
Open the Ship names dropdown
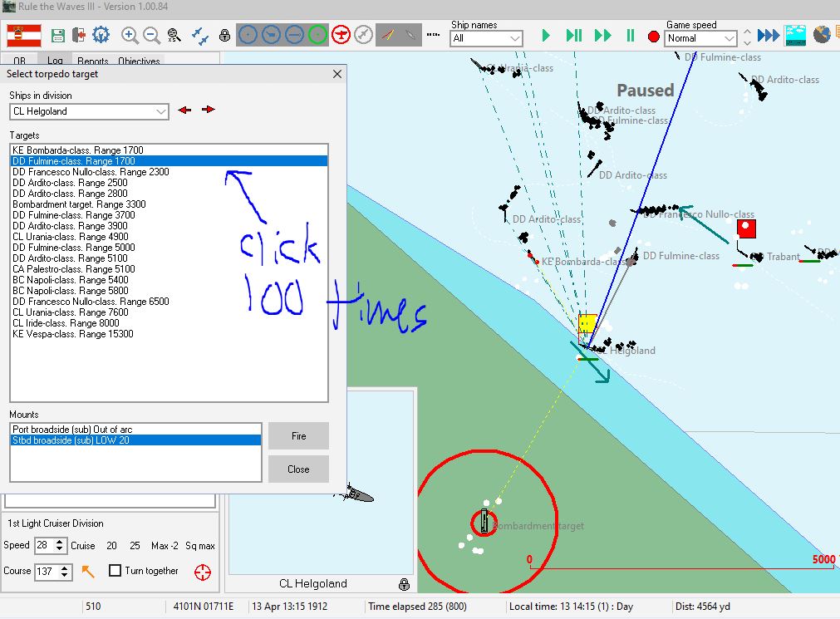[x=486, y=38]
